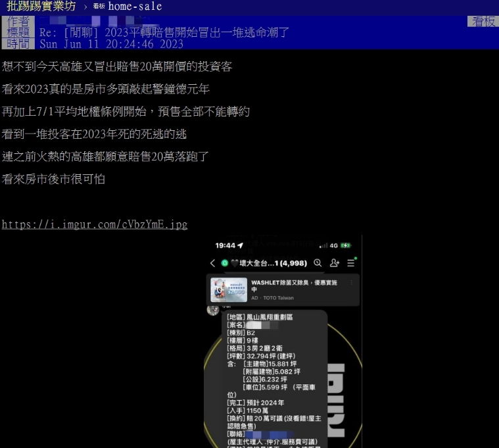Tap the add-member icon in chat header
Viewport: 499px width, 448px height.
tap(334, 262)
